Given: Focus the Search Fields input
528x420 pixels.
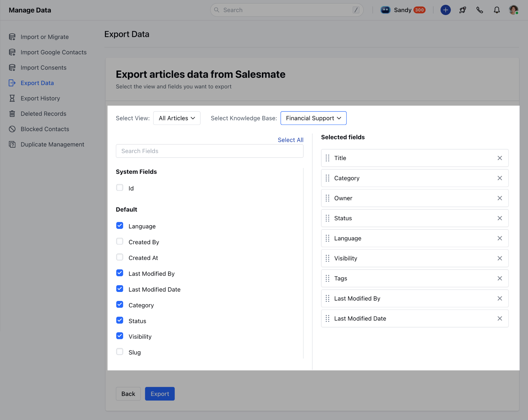Looking at the screenshot, I should click(x=210, y=151).
